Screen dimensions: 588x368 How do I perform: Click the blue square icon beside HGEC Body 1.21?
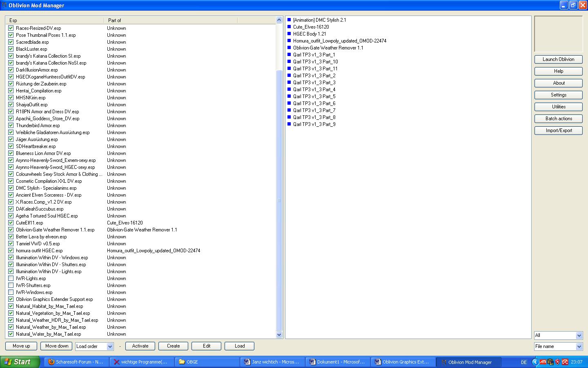(289, 34)
